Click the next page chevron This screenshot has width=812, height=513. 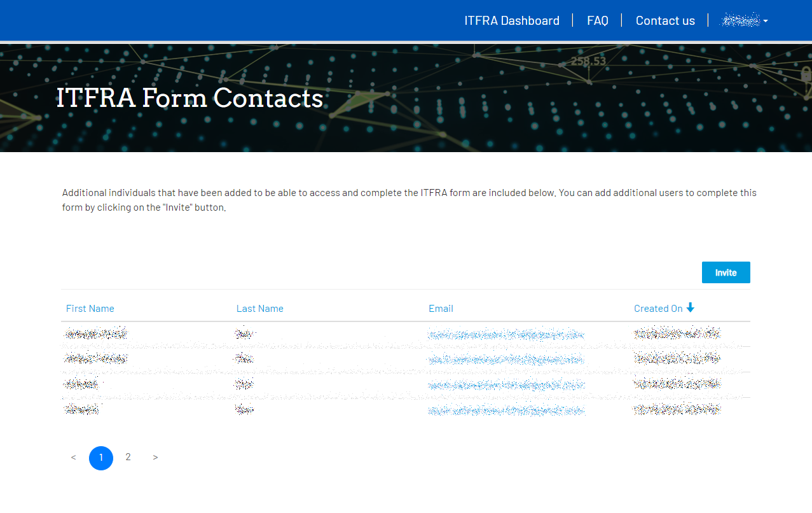(155, 457)
